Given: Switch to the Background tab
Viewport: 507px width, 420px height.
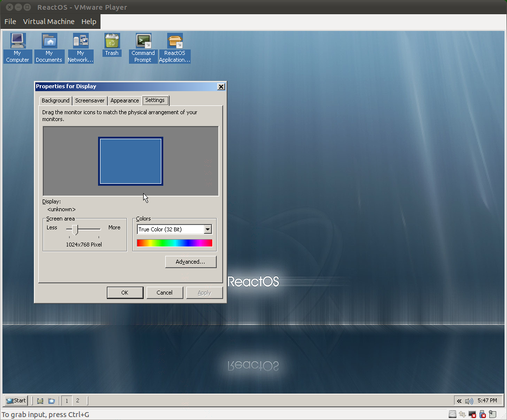Looking at the screenshot, I should click(55, 100).
